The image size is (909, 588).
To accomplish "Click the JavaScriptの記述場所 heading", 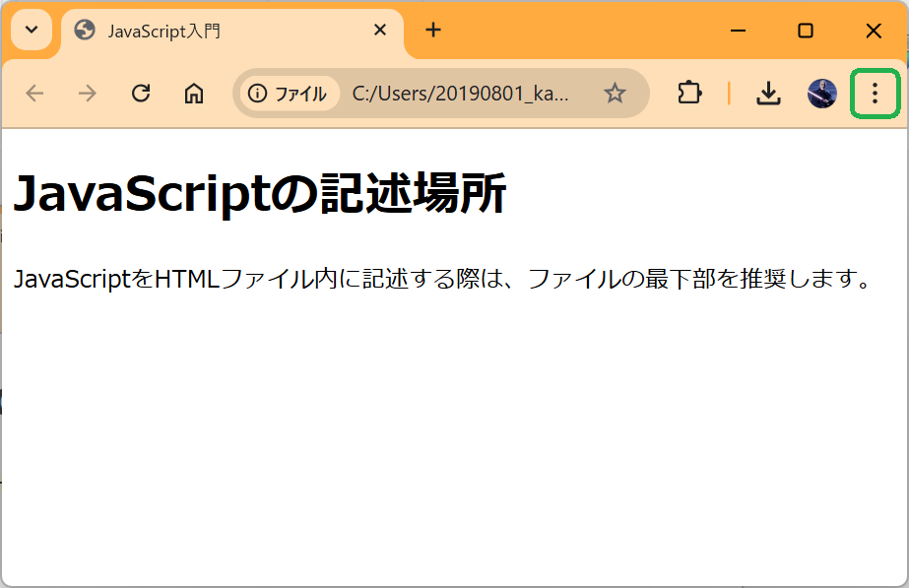I will pos(259,193).
